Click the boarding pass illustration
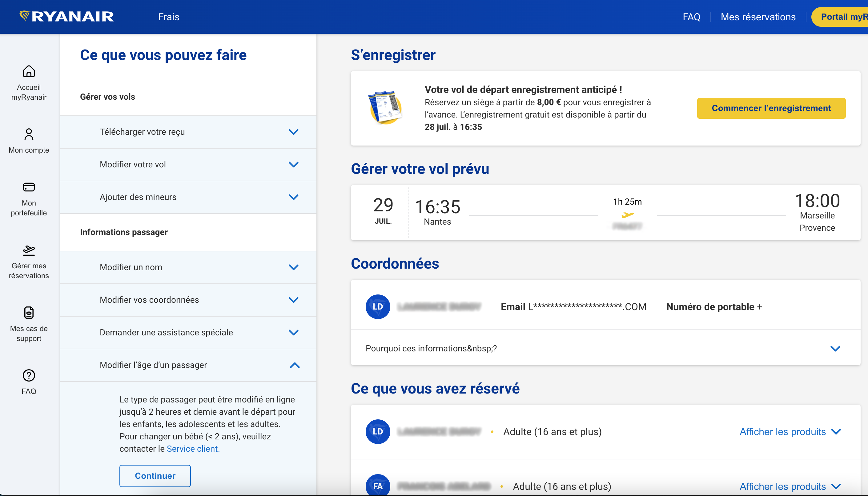The height and width of the screenshot is (496, 868). click(385, 107)
